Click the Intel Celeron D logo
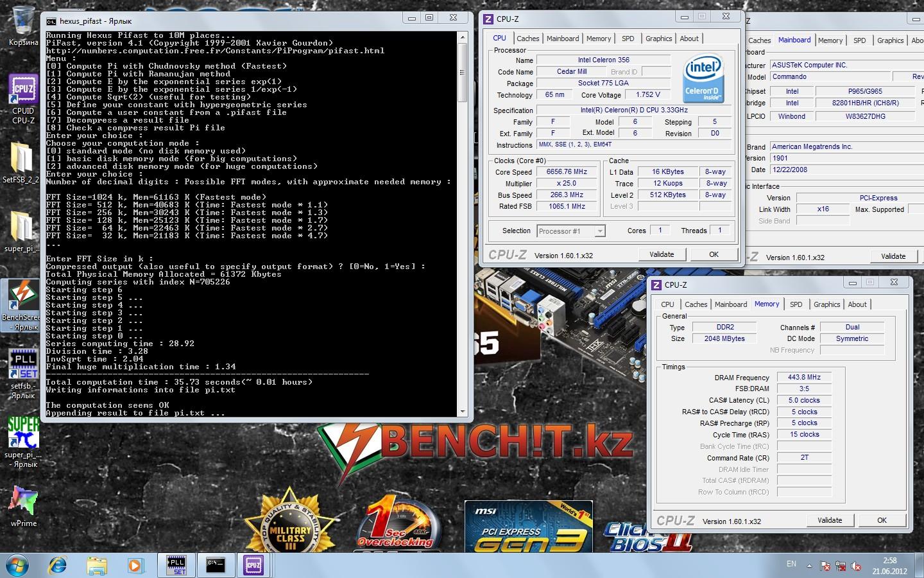The width and height of the screenshot is (924, 578). click(x=704, y=79)
